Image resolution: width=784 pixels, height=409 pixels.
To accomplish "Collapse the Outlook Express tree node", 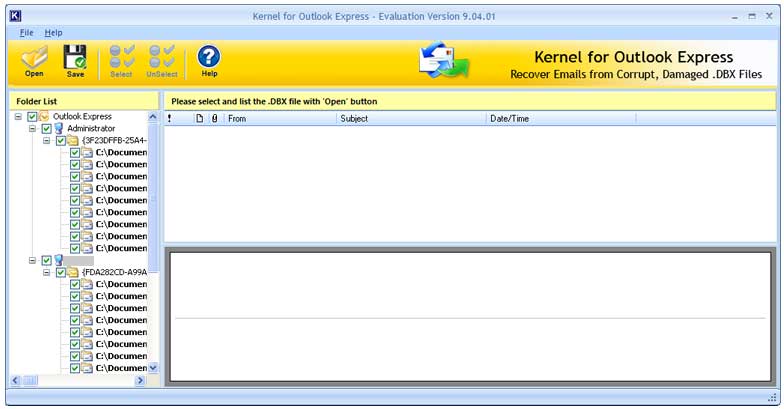I will pyautogui.click(x=18, y=116).
